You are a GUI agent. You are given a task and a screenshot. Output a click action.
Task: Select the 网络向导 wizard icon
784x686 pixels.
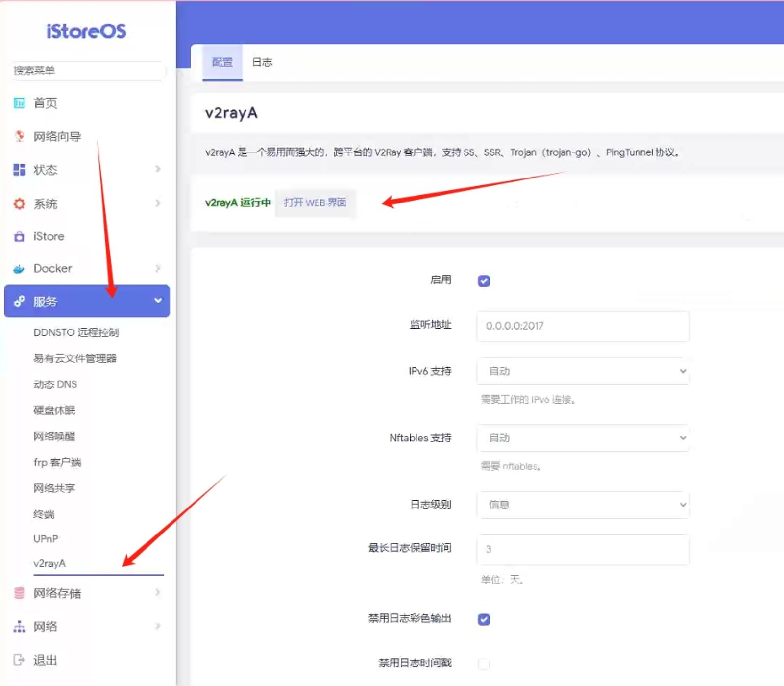[19, 136]
